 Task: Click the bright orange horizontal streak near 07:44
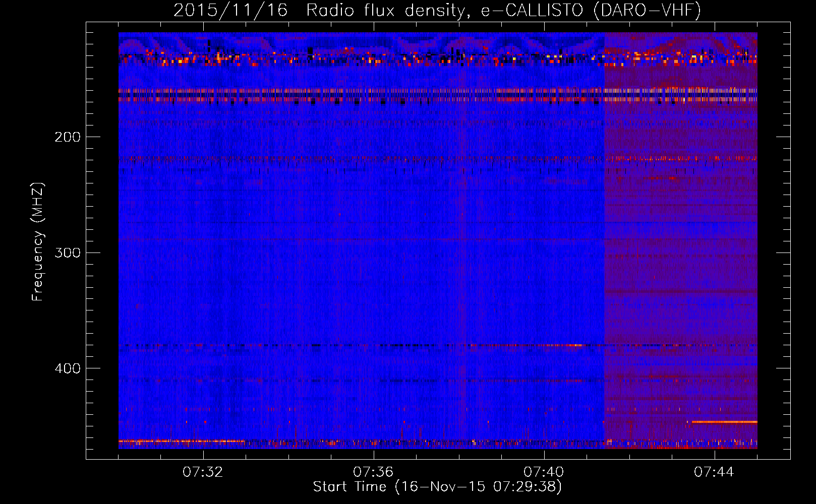pyautogui.click(x=724, y=422)
